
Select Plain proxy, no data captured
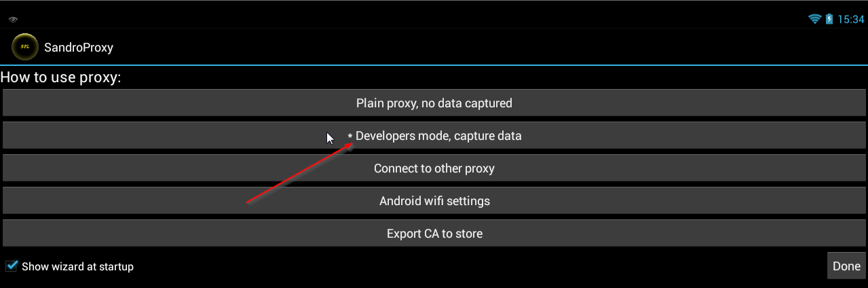434,103
